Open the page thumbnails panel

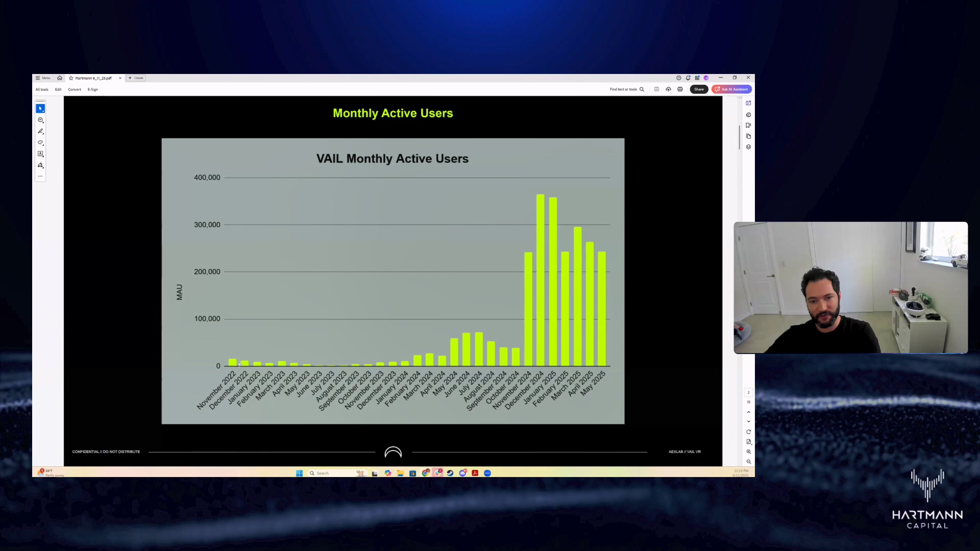[748, 136]
